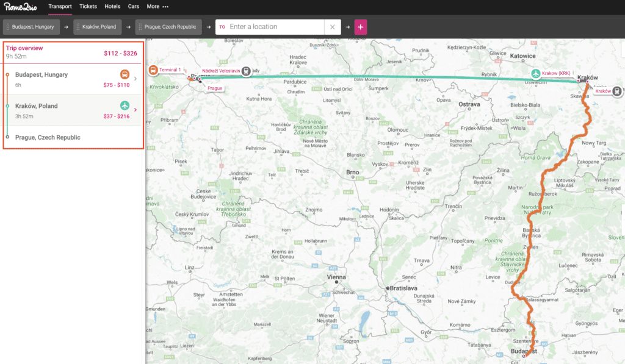
Task: Open the More menu
Action: (x=157, y=7)
